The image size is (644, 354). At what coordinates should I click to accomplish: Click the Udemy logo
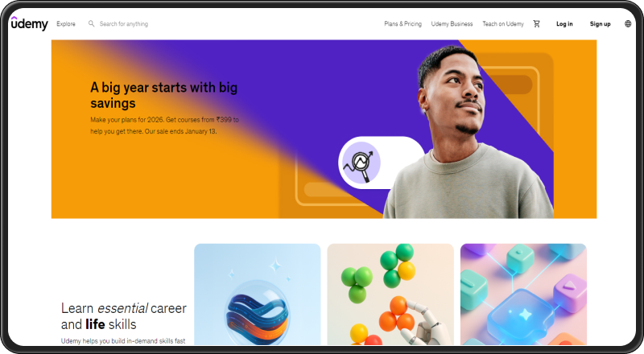29,23
